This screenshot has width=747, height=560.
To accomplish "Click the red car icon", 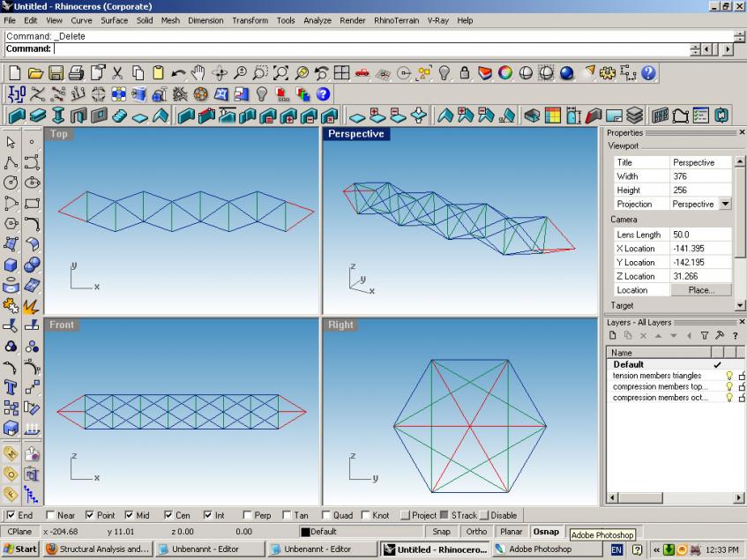I will 362,73.
